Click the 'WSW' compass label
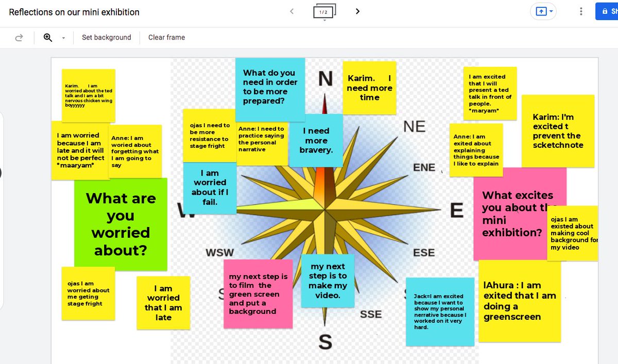This screenshot has width=618, height=364. click(220, 253)
